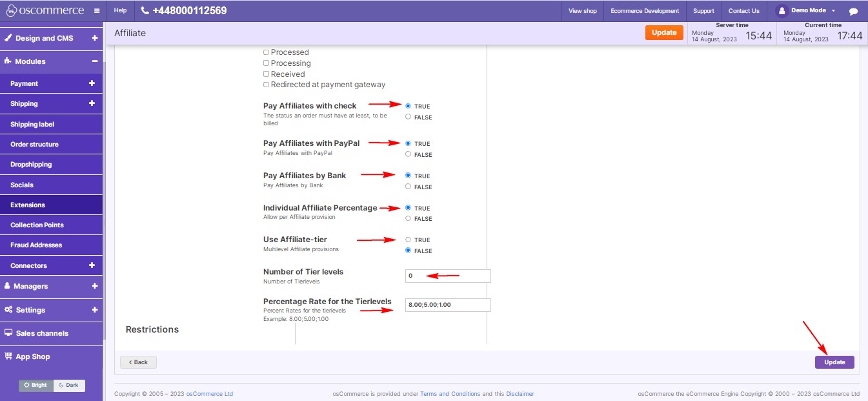Click View shop link
Viewport: 868px width, 401px height.
pos(583,11)
